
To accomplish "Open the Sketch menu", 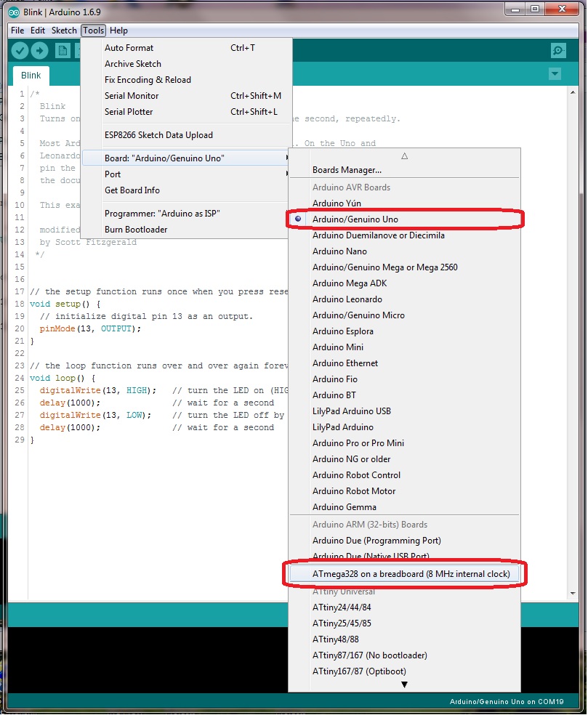I will [64, 31].
